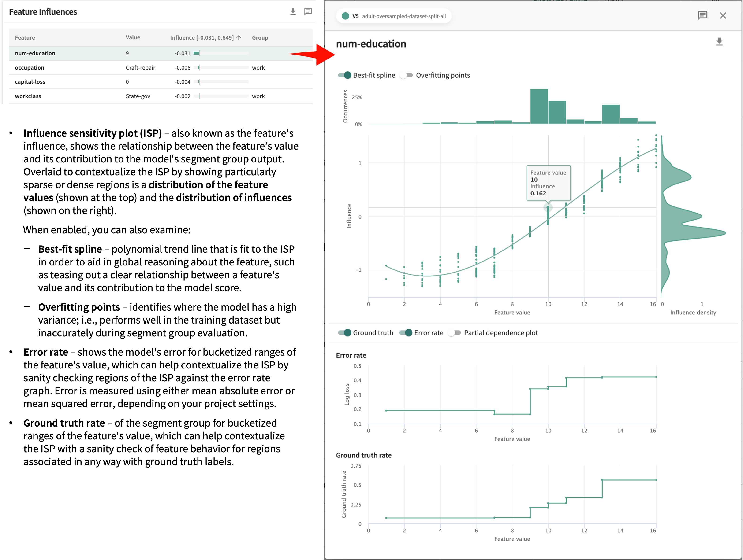This screenshot has width=743, height=560.
Task: Click the Error rate chart heading
Action: tap(351, 355)
